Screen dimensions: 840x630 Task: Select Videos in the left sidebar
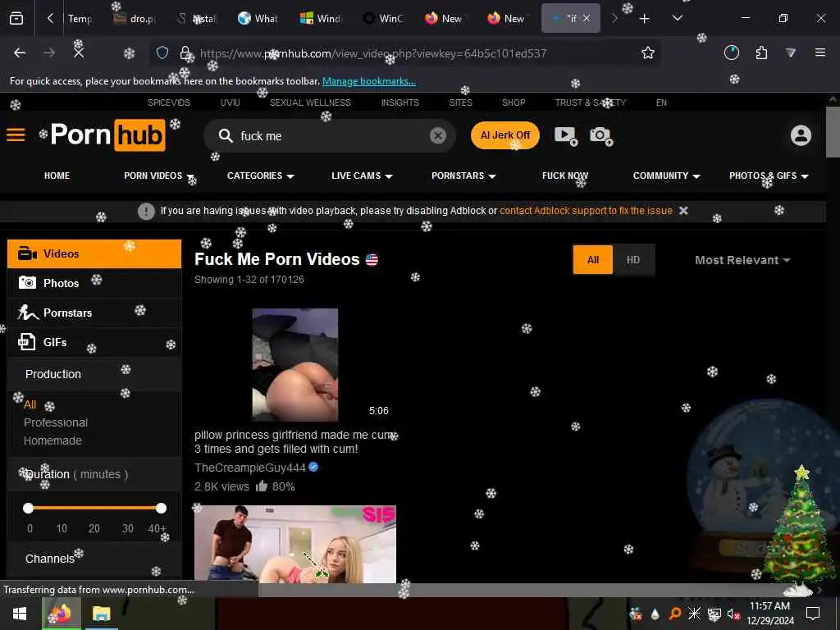94,253
